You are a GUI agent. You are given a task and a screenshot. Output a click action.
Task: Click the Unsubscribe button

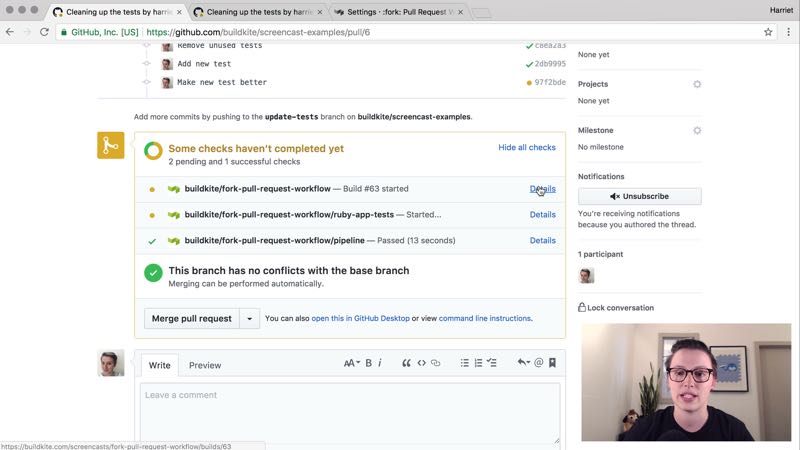pos(639,196)
